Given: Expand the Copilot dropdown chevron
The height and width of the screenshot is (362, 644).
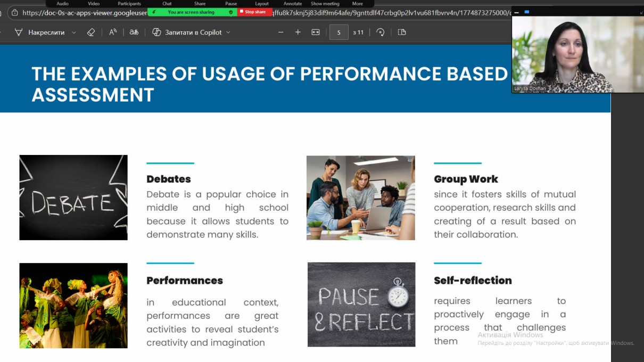Looking at the screenshot, I should pos(228,32).
